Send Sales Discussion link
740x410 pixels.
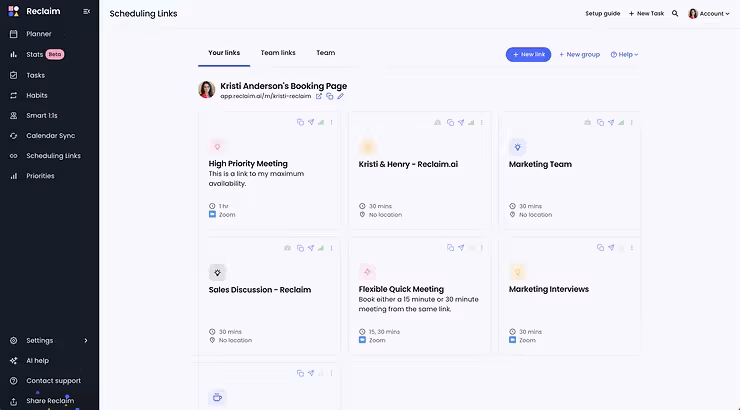311,248
